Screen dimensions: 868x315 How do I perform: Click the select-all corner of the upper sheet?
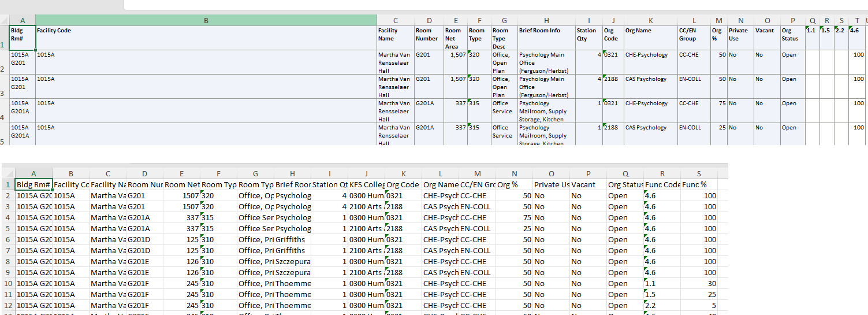point(4,20)
